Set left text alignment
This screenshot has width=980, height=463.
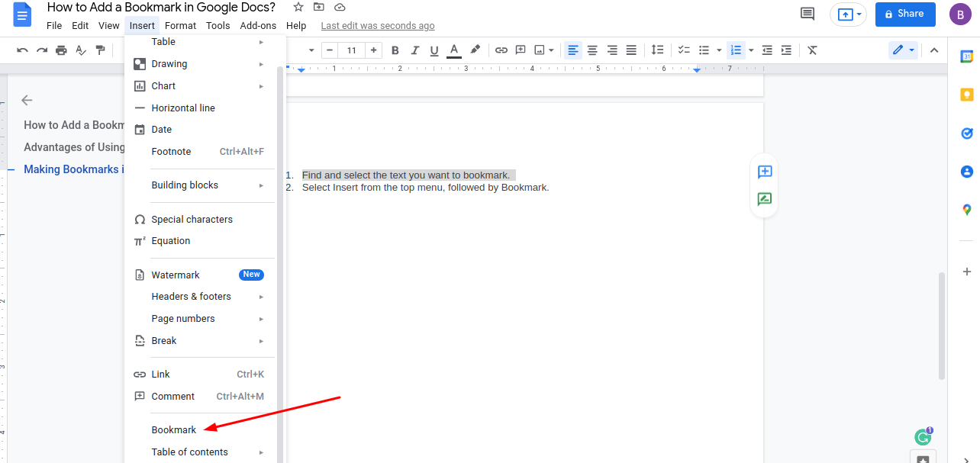tap(573, 50)
